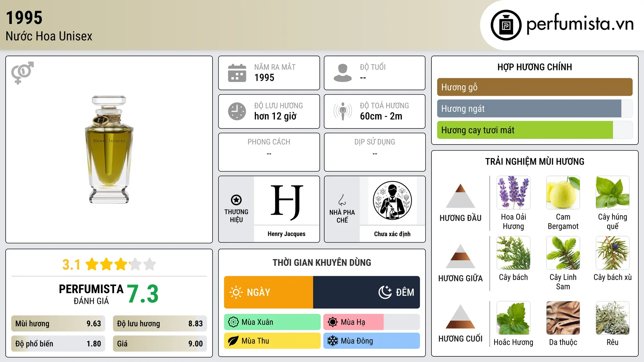
Task: Click the person icon beside Độ tuổi
Action: pos(343,73)
